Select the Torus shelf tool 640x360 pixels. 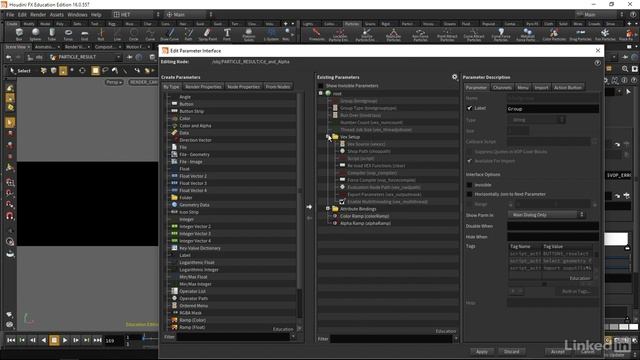68,35
